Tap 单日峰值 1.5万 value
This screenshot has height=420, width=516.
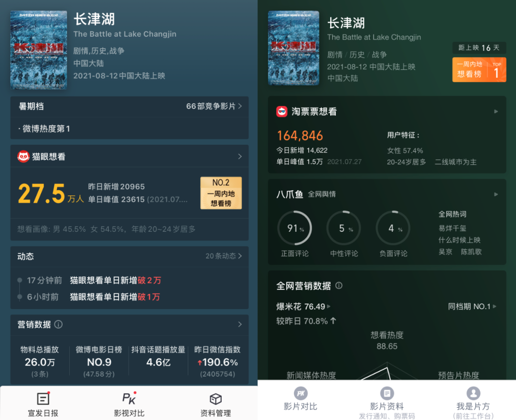click(x=300, y=162)
